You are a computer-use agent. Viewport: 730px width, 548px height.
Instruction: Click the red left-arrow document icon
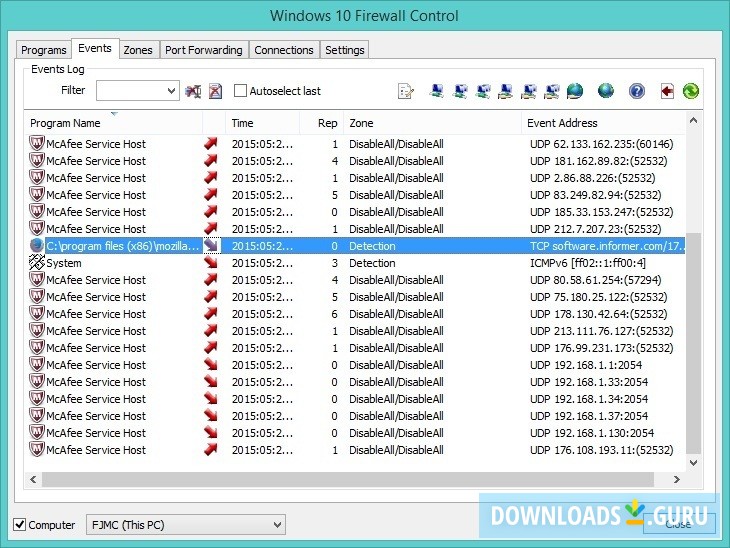[667, 91]
